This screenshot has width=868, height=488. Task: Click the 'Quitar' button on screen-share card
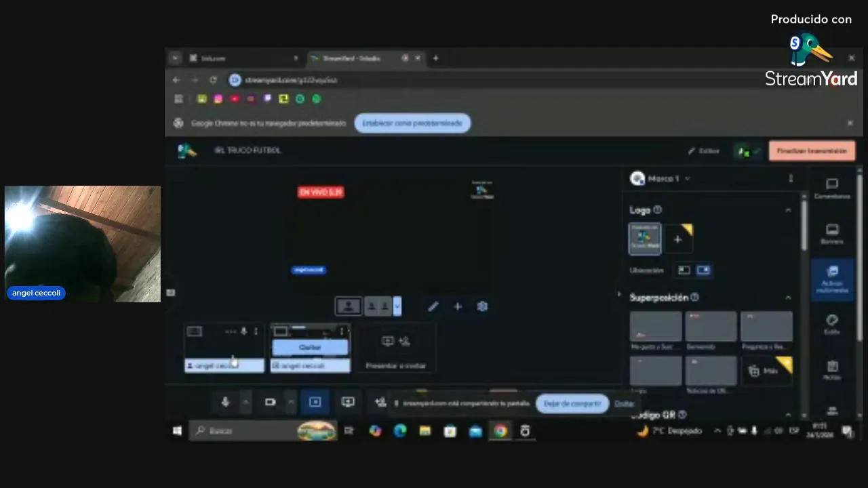[310, 348]
